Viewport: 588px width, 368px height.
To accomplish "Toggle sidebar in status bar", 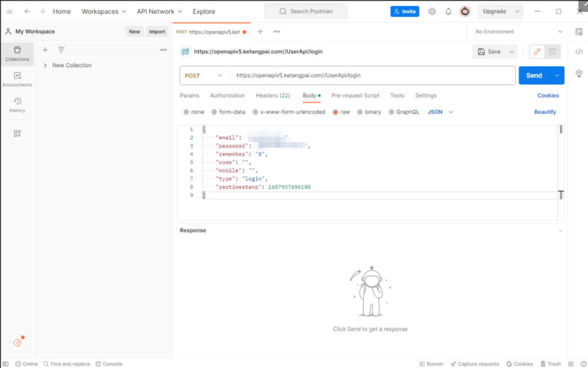I will coord(5,364).
